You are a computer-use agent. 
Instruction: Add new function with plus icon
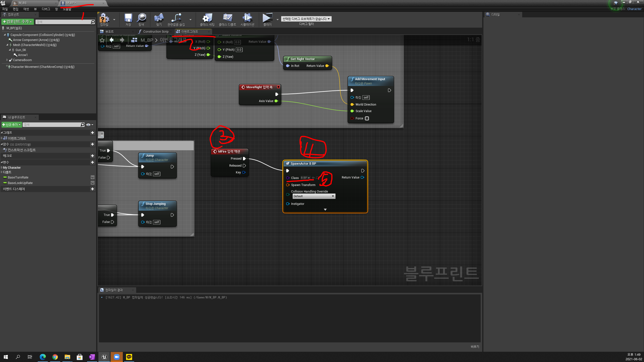click(92, 144)
